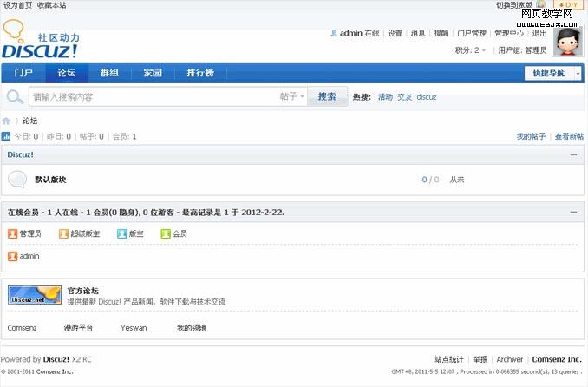Click into the search text field
The width and height of the screenshot is (588, 387).
pos(152,96)
